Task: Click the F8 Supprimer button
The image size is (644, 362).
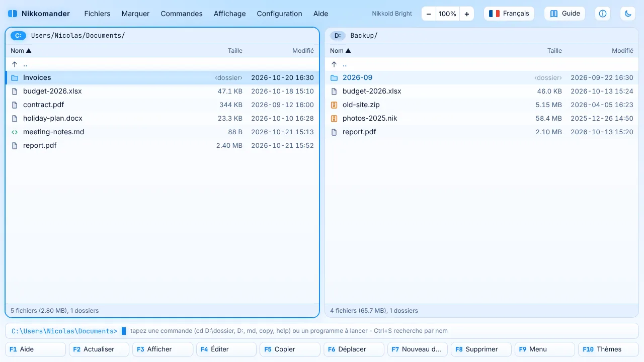Action: pos(481,349)
